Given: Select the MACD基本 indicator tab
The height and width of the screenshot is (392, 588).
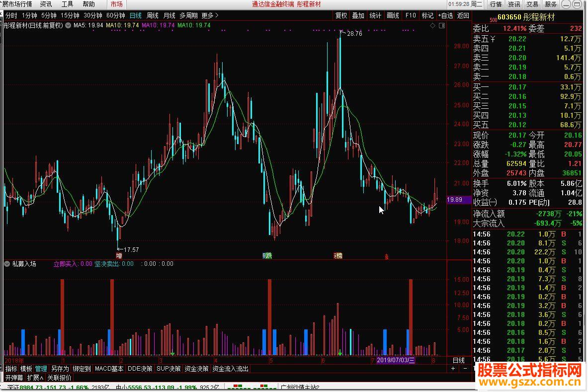Looking at the screenshot, I should pos(109,369).
